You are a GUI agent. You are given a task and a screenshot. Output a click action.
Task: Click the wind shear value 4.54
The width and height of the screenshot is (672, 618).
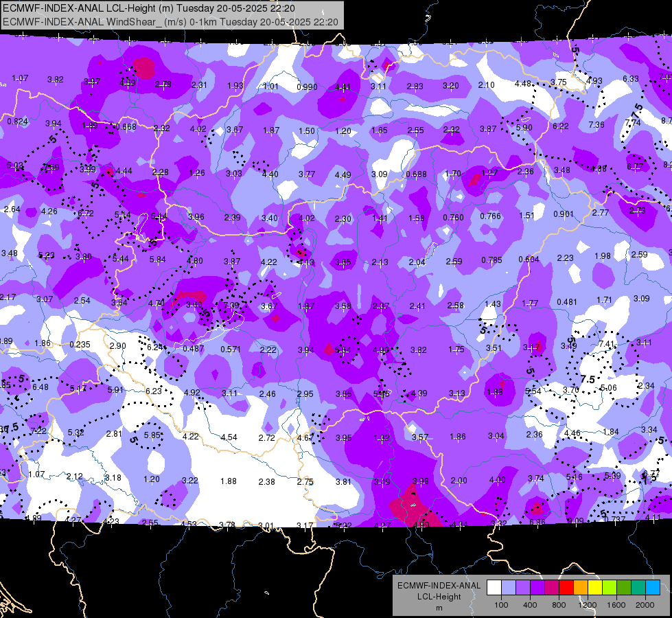[x=229, y=437]
